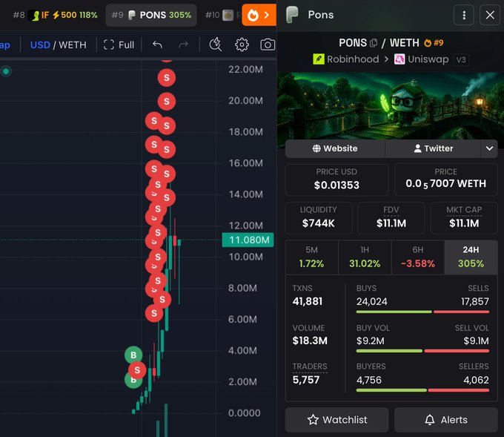Click the green B buy marker above red S
The image size is (504, 437).
coord(133,355)
